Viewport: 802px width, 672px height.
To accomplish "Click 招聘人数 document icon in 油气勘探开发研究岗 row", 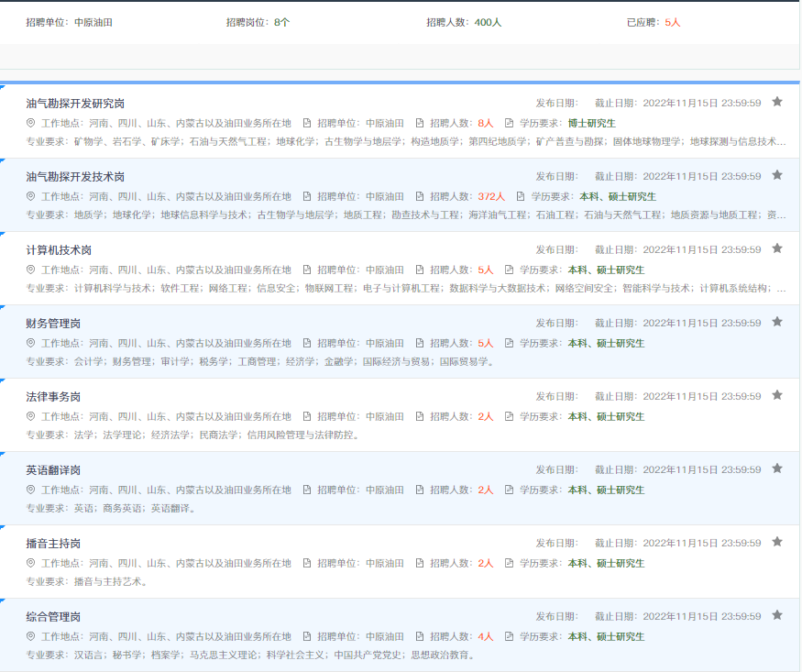I will [420, 123].
